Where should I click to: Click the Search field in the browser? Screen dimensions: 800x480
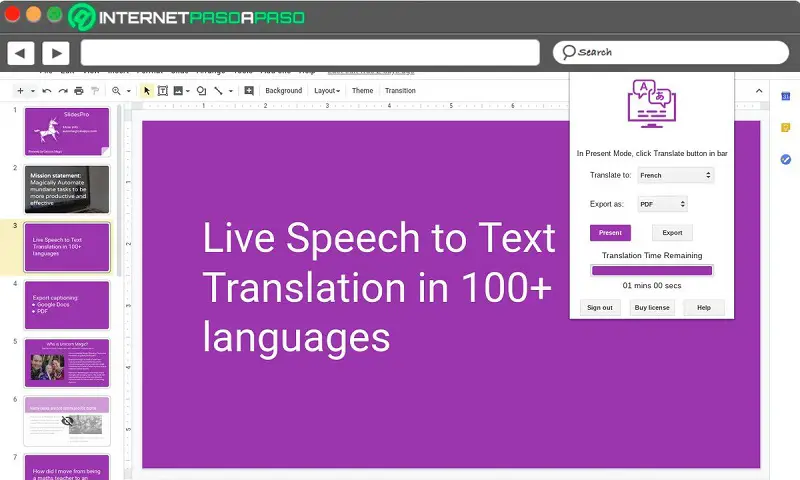click(x=670, y=53)
